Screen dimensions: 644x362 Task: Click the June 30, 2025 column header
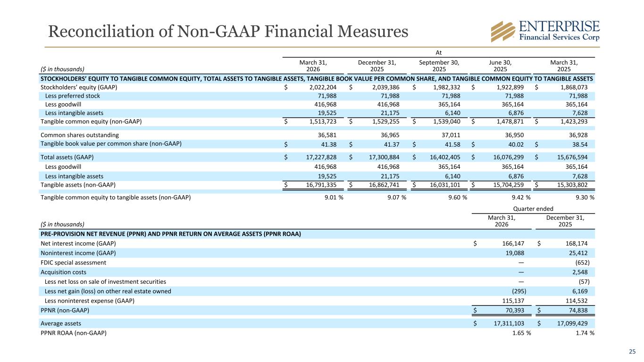click(501, 65)
